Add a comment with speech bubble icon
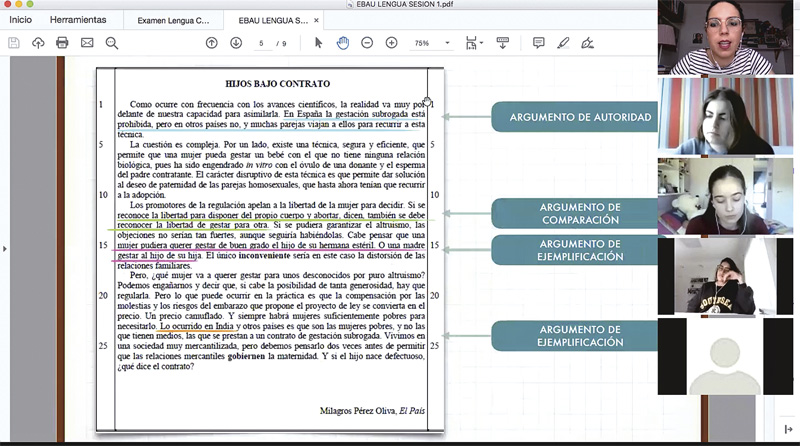800x446 pixels. [539, 43]
